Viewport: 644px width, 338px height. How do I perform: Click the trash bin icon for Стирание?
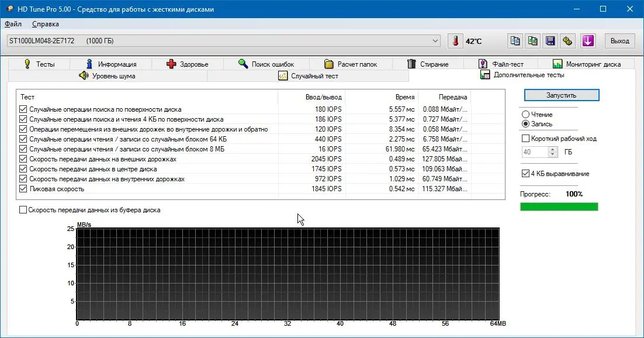click(x=411, y=64)
